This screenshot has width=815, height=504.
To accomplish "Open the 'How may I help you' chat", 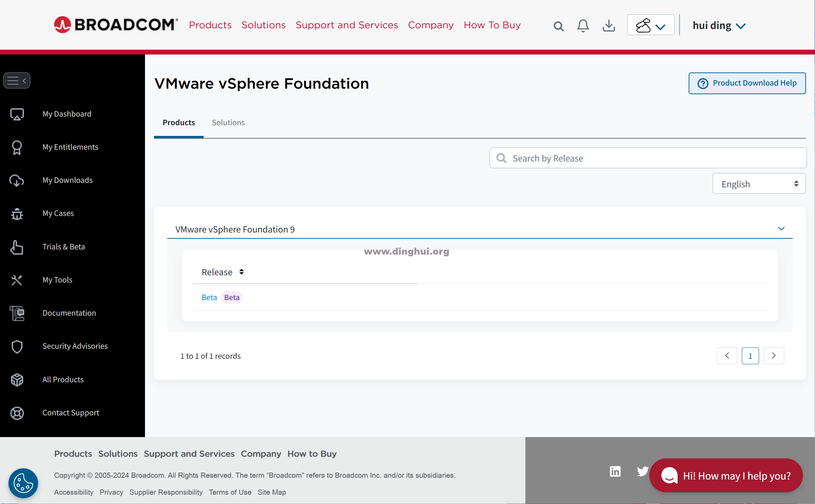I will (x=726, y=475).
